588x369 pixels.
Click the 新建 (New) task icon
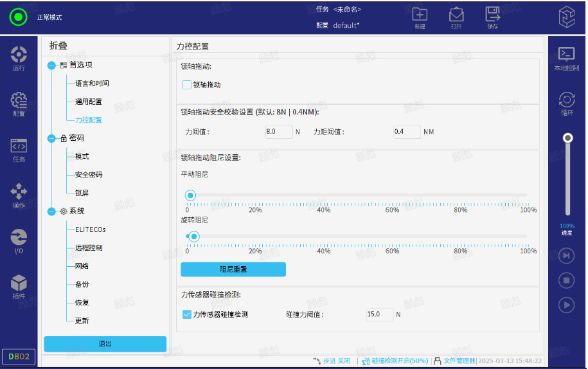click(420, 17)
